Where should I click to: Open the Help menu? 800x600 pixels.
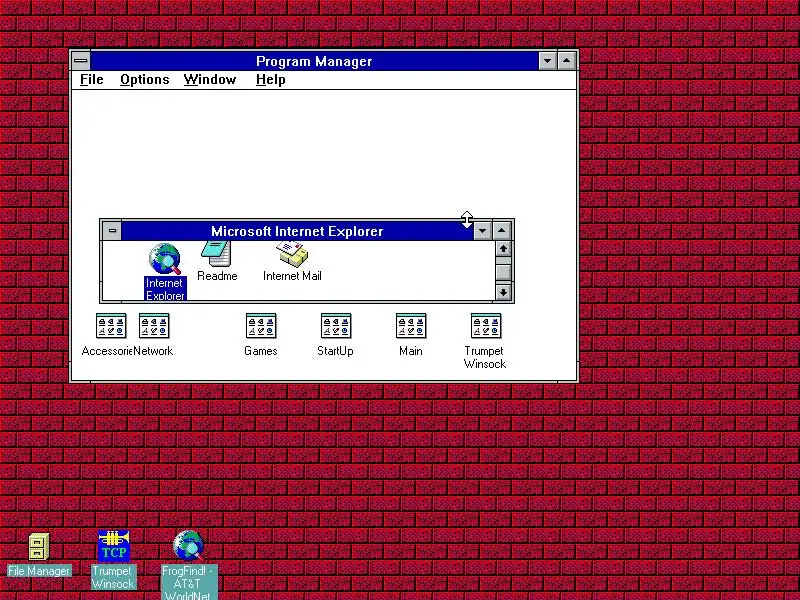click(270, 80)
